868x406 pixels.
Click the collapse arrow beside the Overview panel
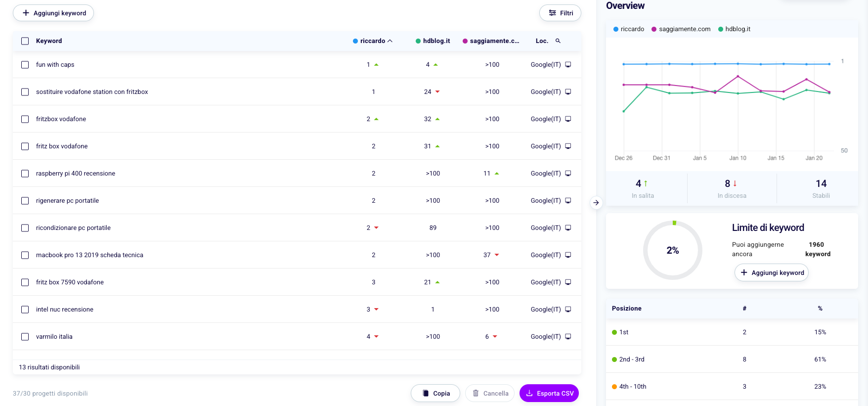(596, 203)
